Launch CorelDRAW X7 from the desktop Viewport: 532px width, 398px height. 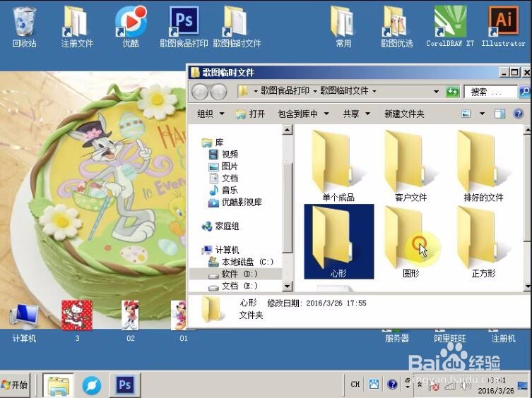[450, 27]
